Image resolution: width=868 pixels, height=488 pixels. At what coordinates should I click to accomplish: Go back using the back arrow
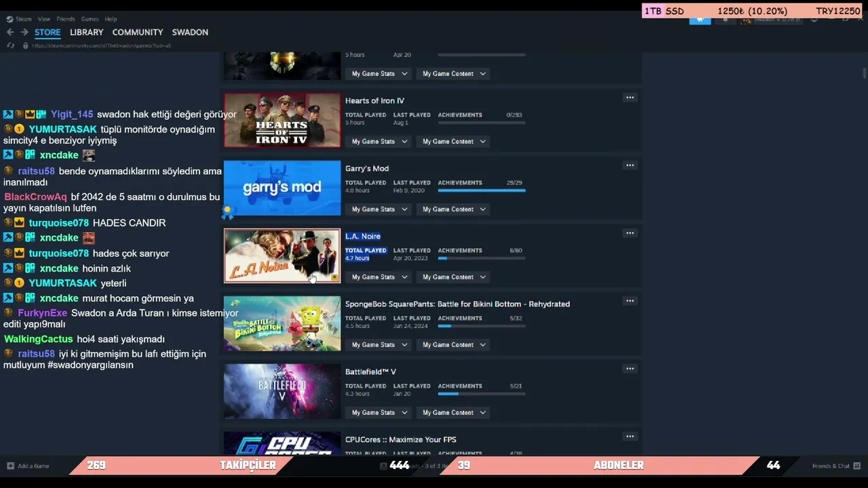click(x=10, y=32)
